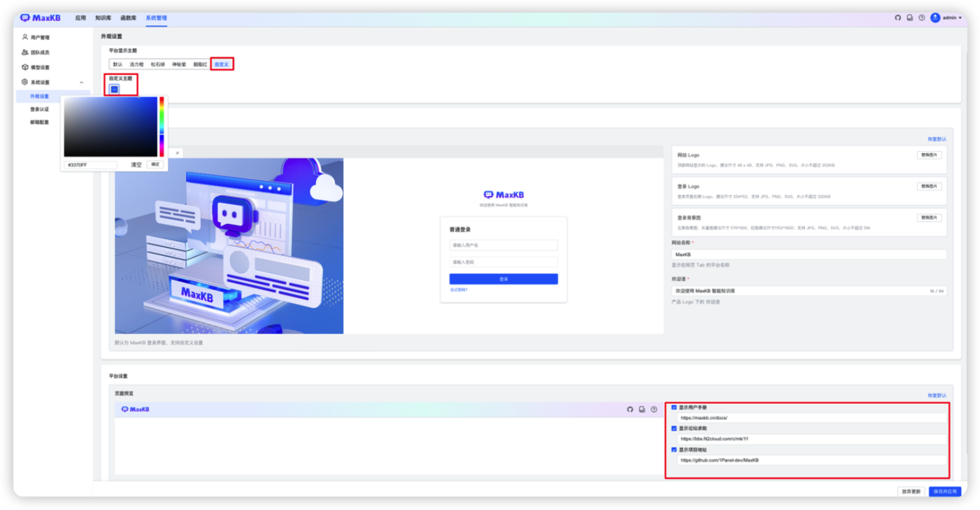Switch to the 知识库 top tab
This screenshot has width=980, height=510.
[103, 18]
